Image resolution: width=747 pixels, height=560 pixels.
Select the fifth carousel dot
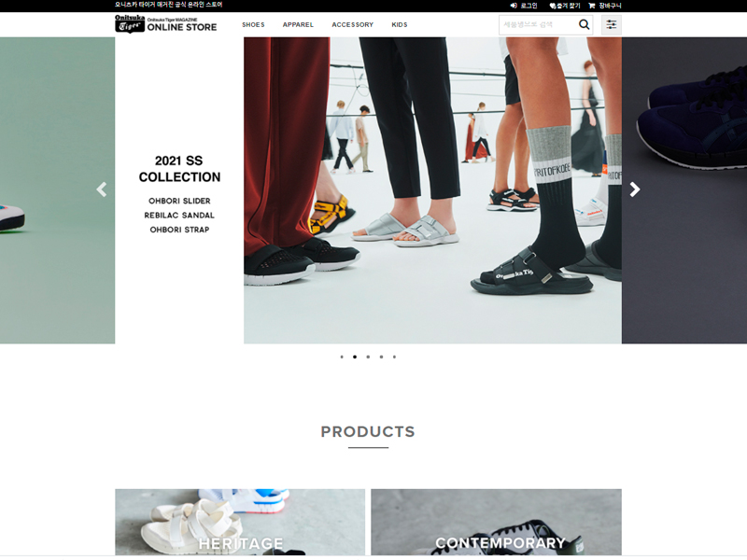click(394, 357)
